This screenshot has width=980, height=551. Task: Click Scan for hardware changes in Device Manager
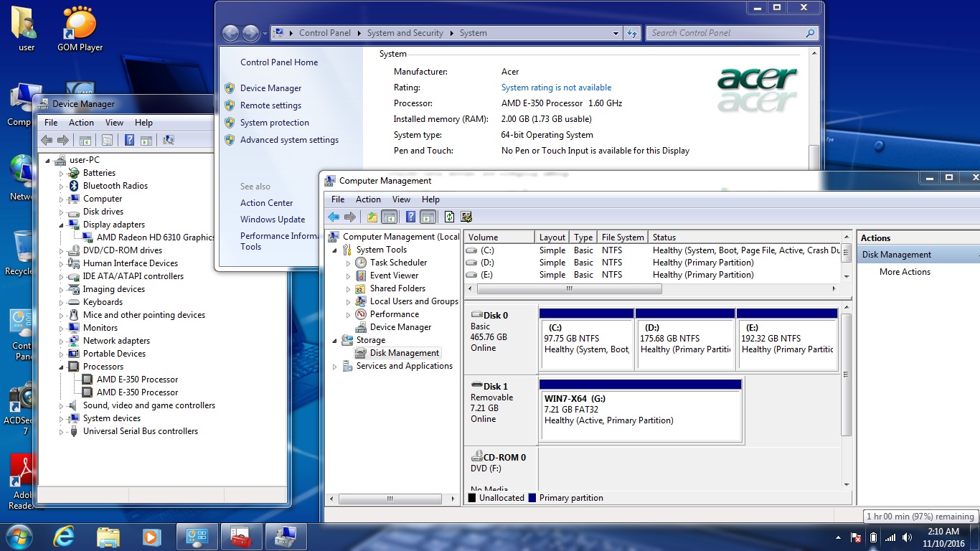169,141
